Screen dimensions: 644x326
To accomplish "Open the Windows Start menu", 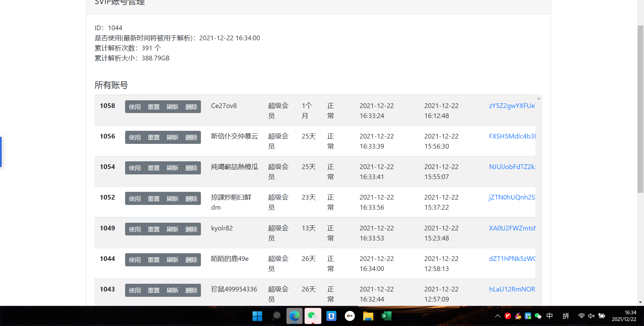I will click(257, 316).
